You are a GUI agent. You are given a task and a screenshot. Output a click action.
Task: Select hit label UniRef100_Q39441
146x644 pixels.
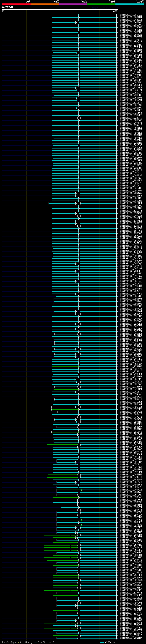click(x=131, y=294)
